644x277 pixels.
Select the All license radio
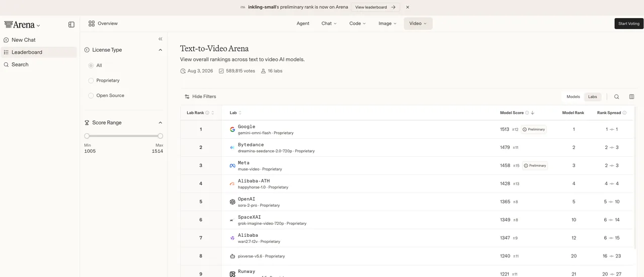91,65
